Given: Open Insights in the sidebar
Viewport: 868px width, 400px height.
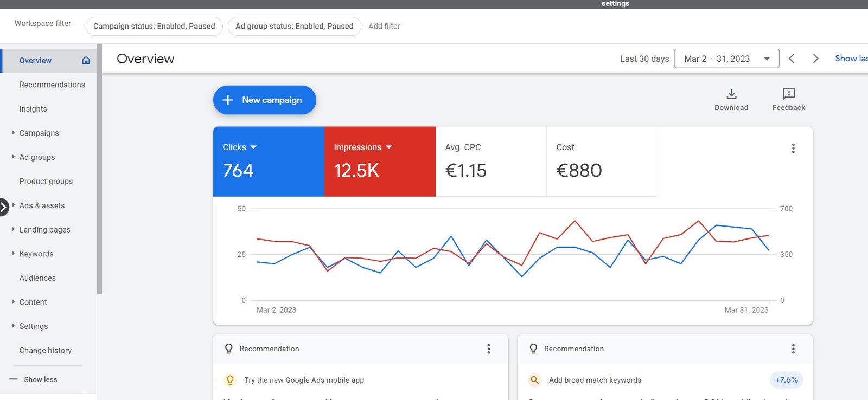Looking at the screenshot, I should pyautogui.click(x=33, y=109).
